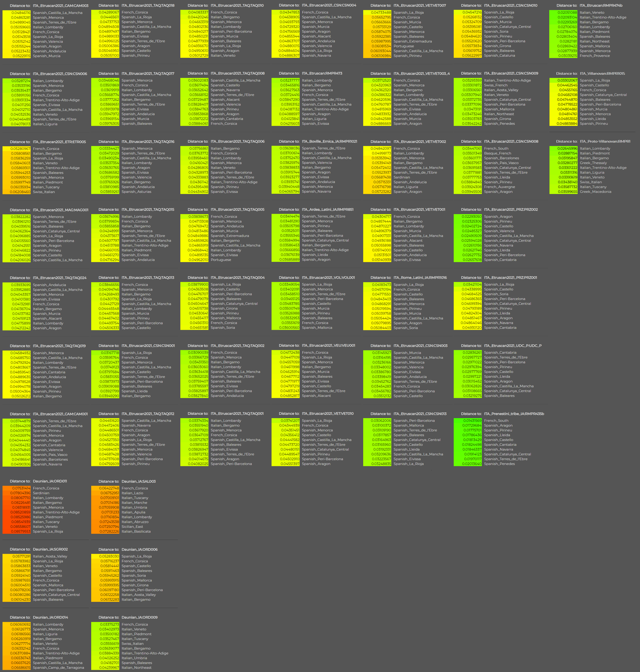Click the Greek_Thessaly population label
Viewport: 640px width, 672px height.
pos(593,163)
